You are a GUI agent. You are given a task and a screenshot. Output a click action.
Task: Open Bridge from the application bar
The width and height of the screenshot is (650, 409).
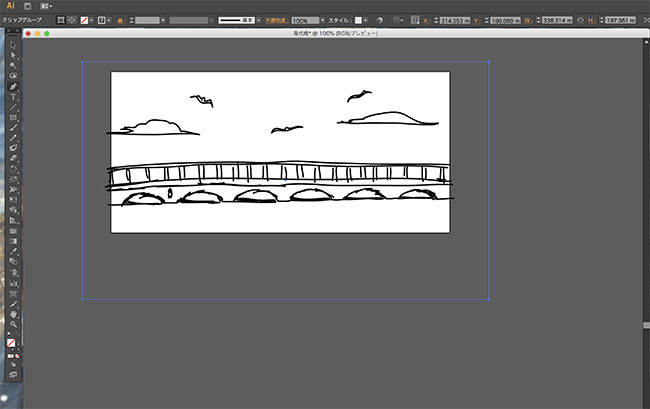27,6
